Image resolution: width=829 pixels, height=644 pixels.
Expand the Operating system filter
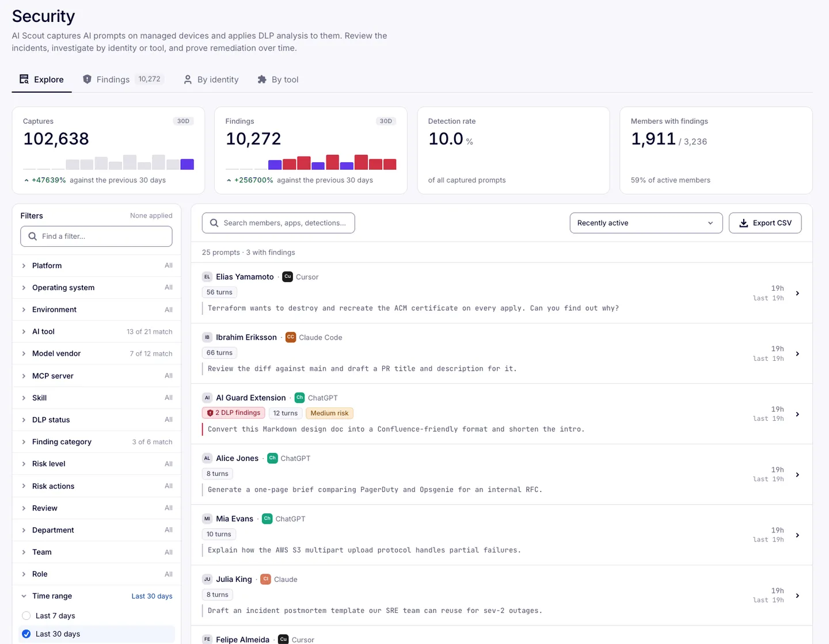(97, 288)
